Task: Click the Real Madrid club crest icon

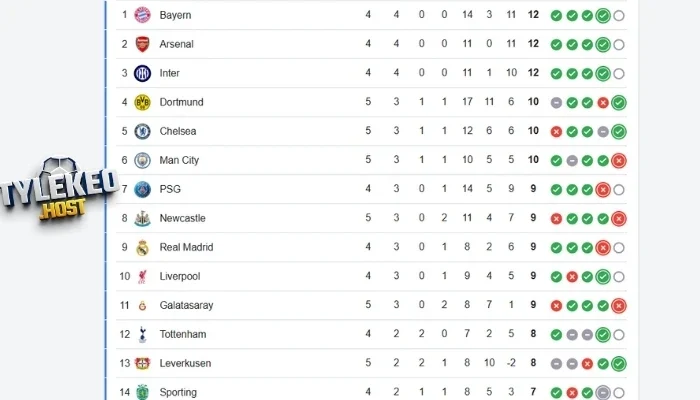Action: point(142,247)
